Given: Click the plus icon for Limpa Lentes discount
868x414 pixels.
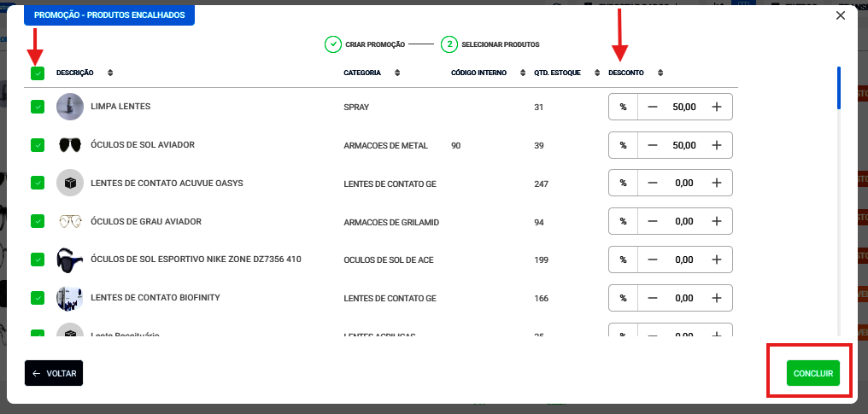Looking at the screenshot, I should coord(716,107).
